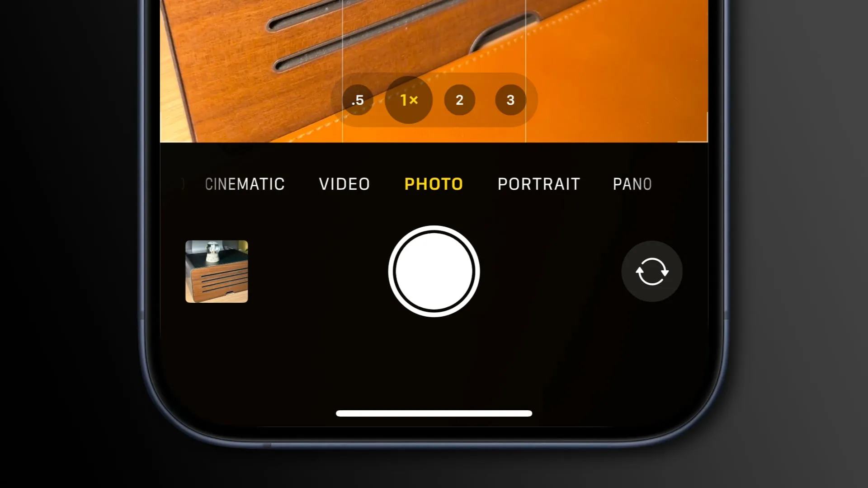Select 3x telephoto zoom level

[x=509, y=99]
